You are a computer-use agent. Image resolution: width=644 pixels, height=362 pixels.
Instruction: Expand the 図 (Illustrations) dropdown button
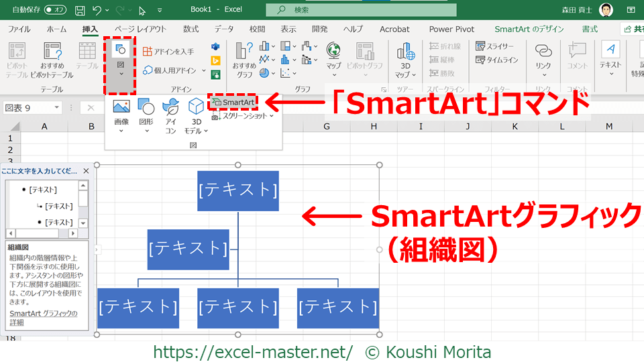pyautogui.click(x=121, y=64)
